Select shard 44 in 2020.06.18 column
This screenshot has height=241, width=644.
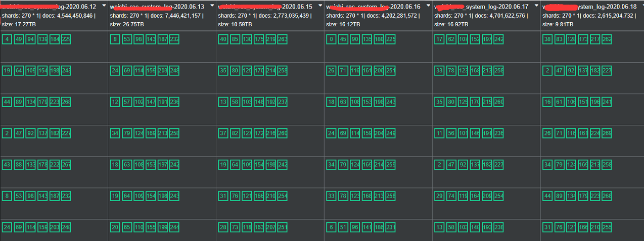coord(548,196)
